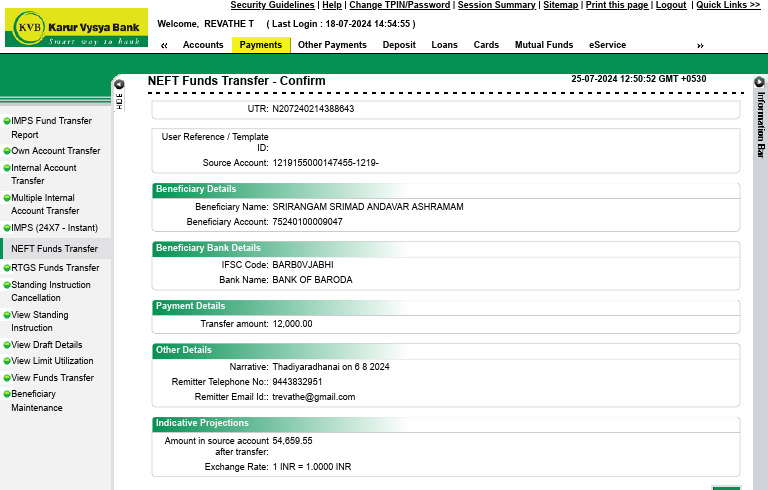
Task: Open the sidebar's View Funds Transfer link
Action: [x=52, y=378]
